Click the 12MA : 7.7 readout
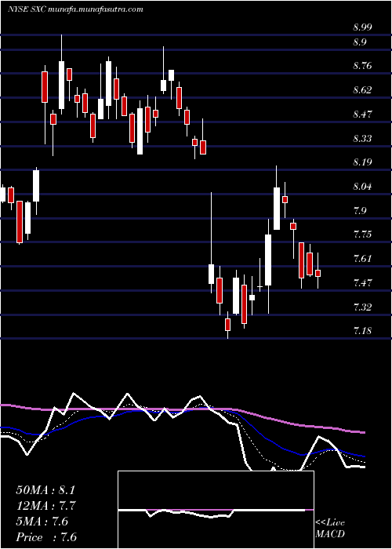 [46, 506]
